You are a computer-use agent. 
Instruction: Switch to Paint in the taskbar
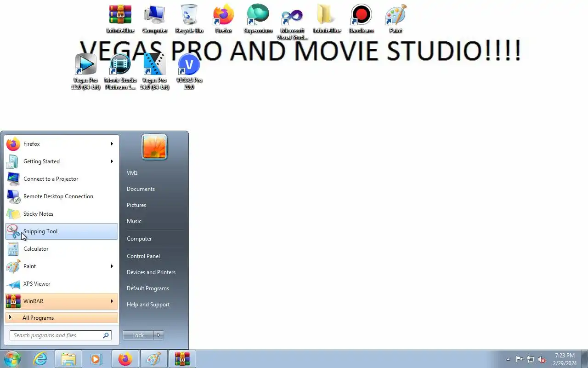click(x=153, y=359)
